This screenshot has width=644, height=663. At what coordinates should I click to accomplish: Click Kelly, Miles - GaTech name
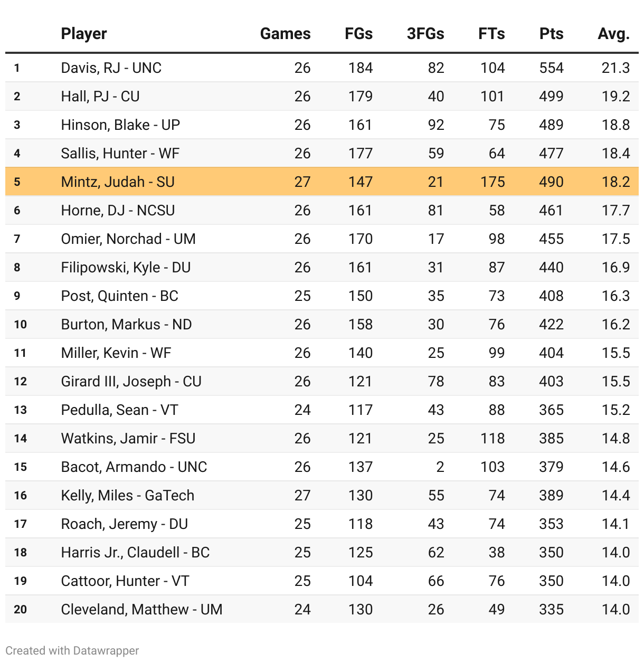[127, 495]
